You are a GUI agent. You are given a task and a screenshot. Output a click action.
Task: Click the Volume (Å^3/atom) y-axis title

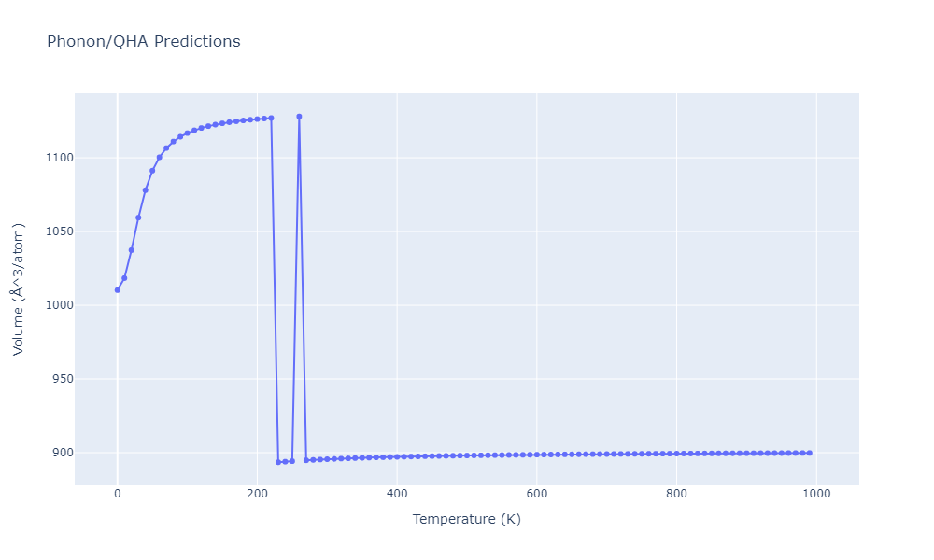coord(19,289)
